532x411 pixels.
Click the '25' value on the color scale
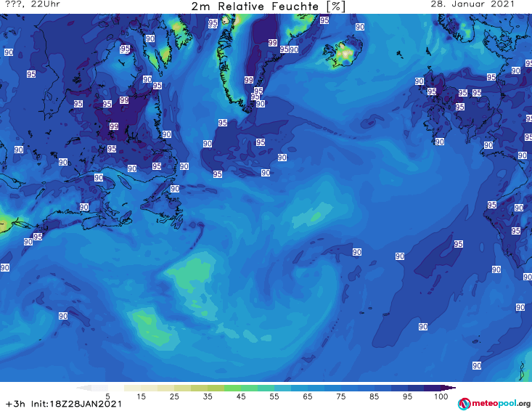(174, 396)
